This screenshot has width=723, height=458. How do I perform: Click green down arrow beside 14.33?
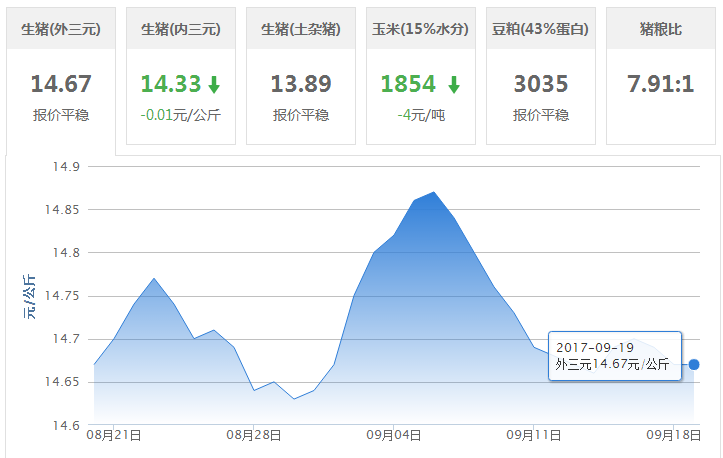click(214, 84)
